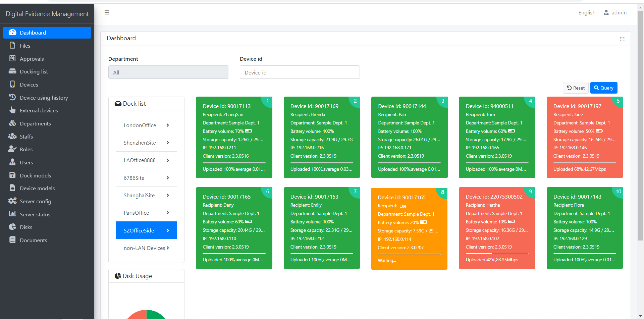Open the admin user menu
644x320 pixels.
tap(615, 13)
